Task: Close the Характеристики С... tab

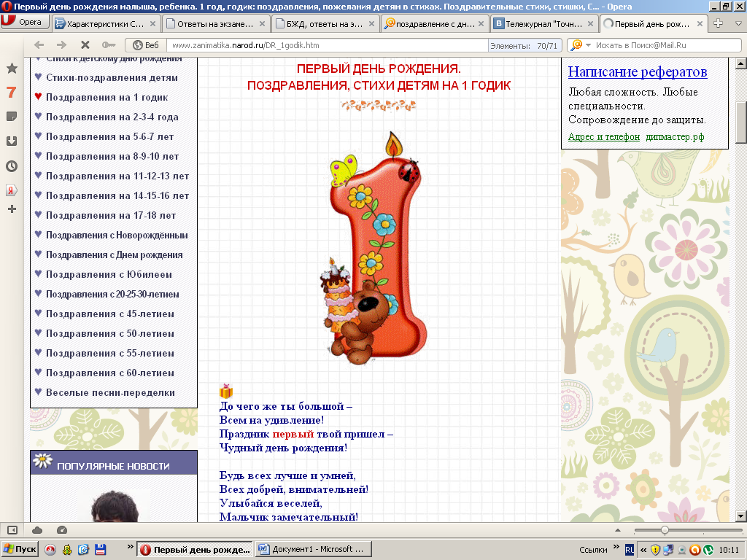Action: tap(152, 24)
